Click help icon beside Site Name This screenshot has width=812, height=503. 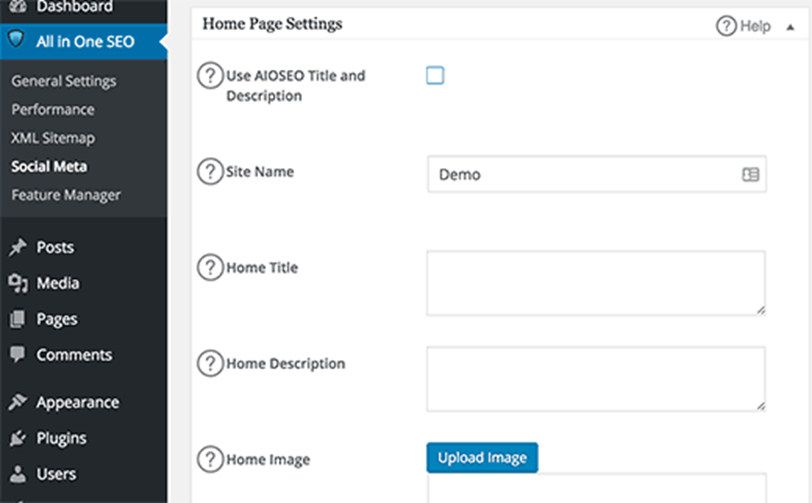(210, 171)
